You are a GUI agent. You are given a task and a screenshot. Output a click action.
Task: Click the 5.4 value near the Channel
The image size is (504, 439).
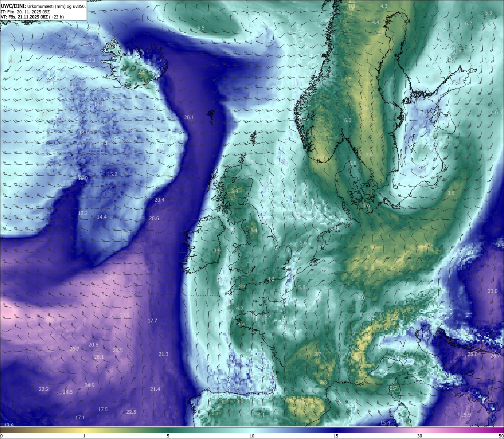pos(268,317)
